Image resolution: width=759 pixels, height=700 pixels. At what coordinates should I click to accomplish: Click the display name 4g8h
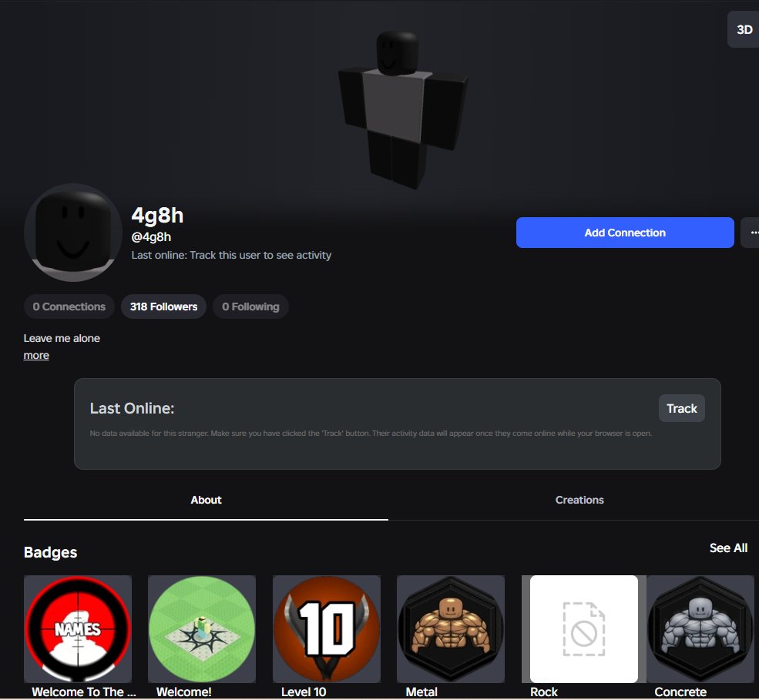157,216
